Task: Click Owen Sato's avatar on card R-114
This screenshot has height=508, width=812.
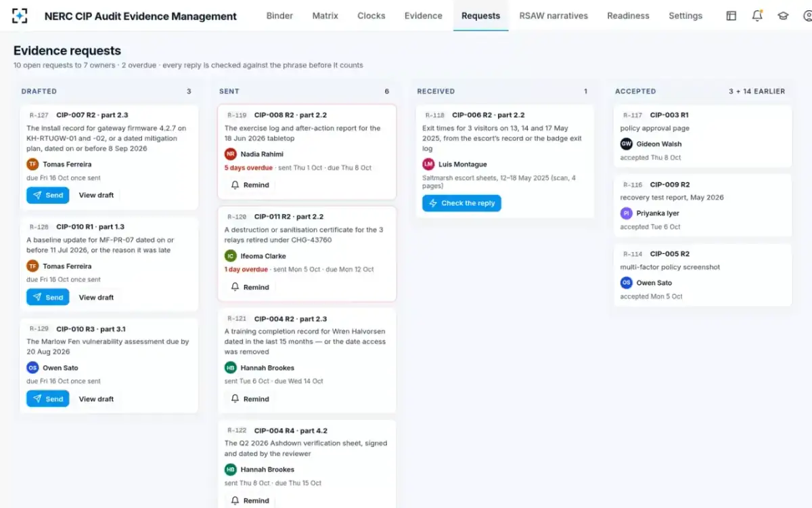Action: pyautogui.click(x=627, y=282)
